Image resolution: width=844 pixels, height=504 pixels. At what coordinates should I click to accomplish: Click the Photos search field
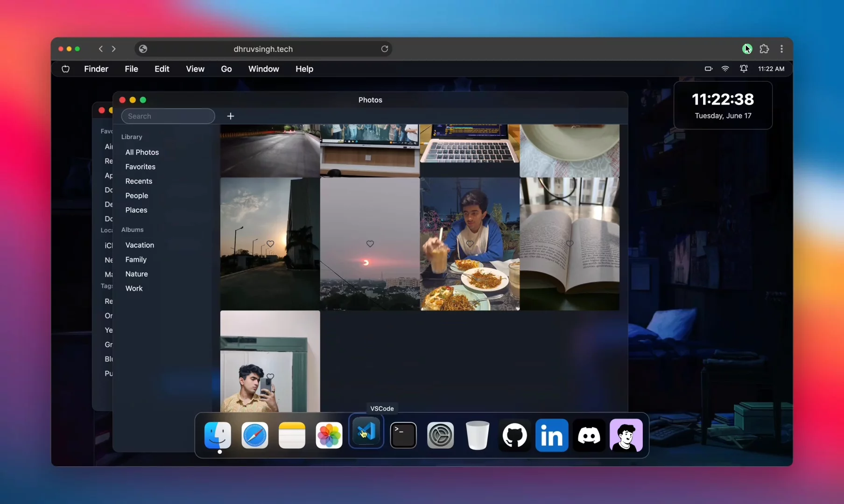pos(168,116)
